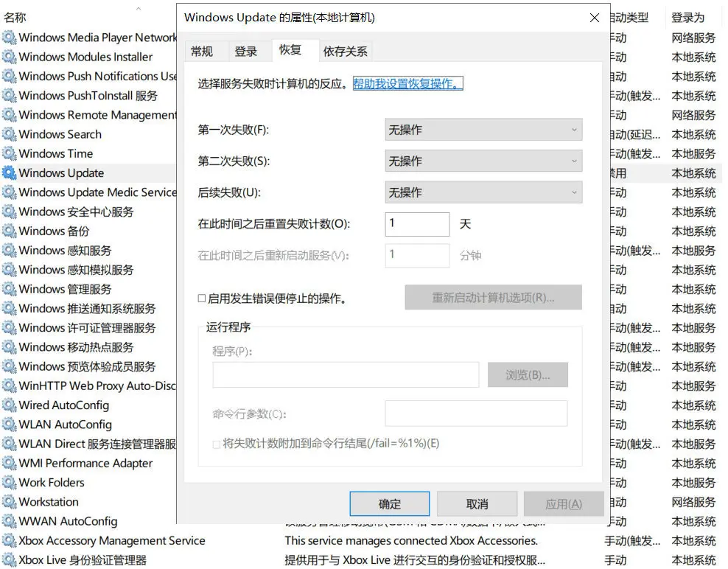Open the 帮助我设置恢复操作 link
Image resolution: width=728 pixels, height=569 pixels.
tap(407, 84)
